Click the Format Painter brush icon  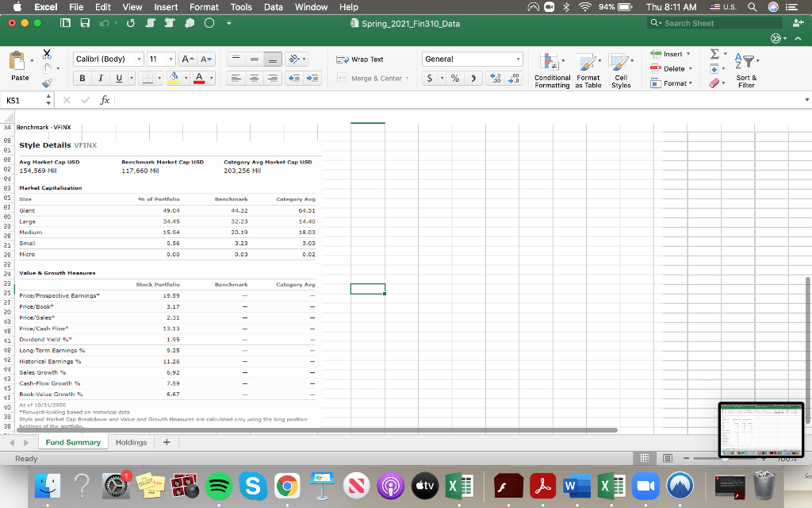click(x=45, y=81)
